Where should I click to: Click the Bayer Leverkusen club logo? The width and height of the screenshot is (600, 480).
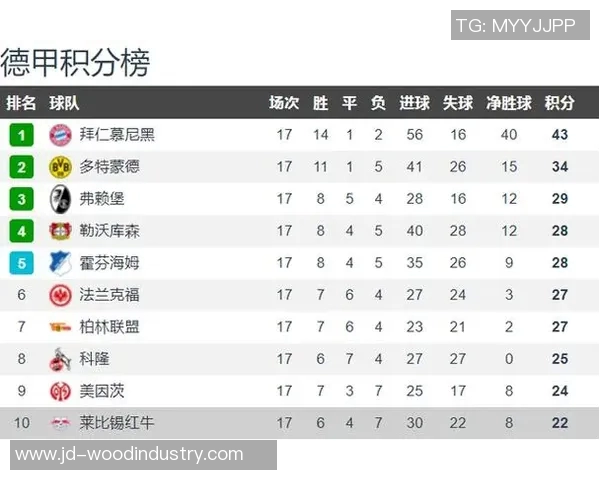pos(60,231)
